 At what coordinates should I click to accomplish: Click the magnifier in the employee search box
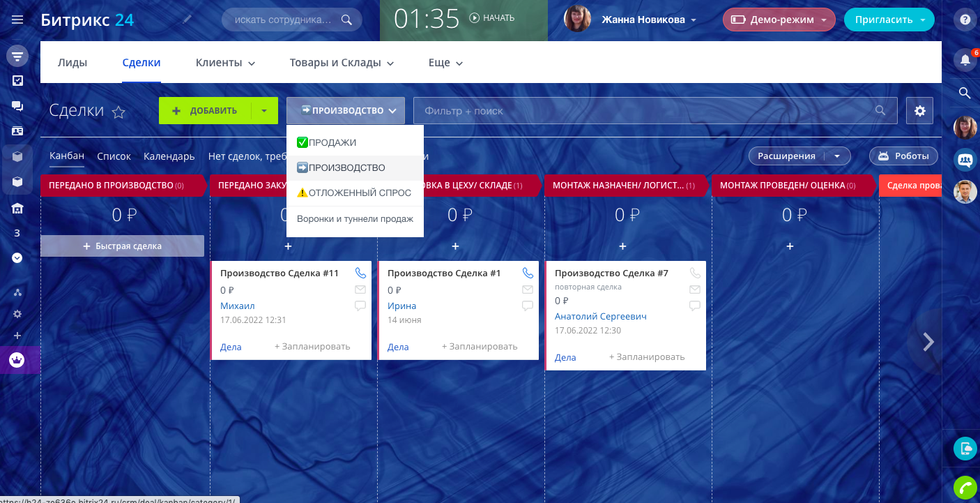(346, 20)
